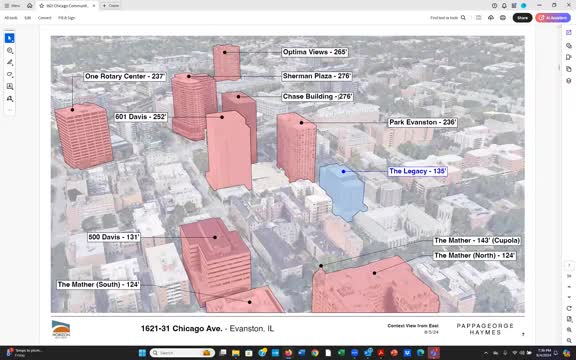Click the 500 Davis - 131' label
576x360 pixels.
coord(114,237)
